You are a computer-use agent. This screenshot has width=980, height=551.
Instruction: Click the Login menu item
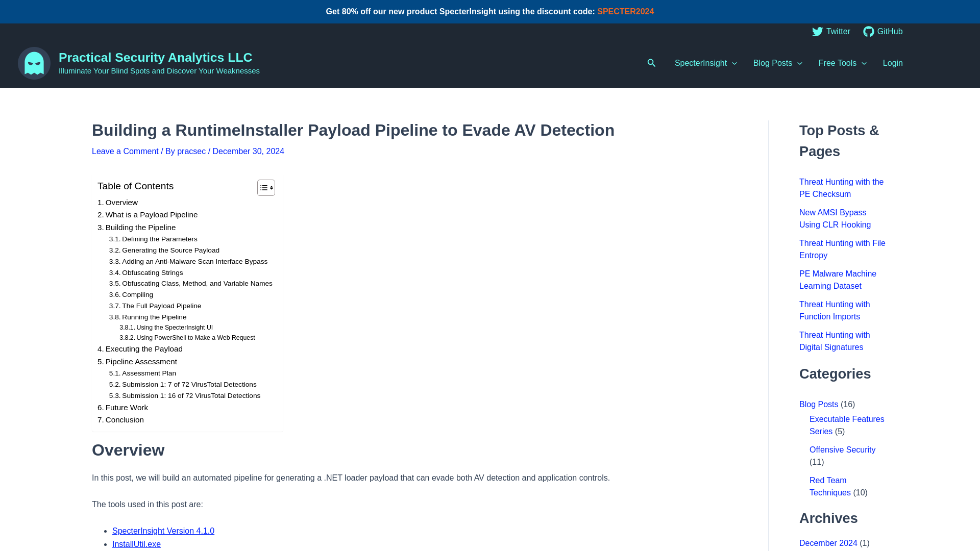click(893, 63)
